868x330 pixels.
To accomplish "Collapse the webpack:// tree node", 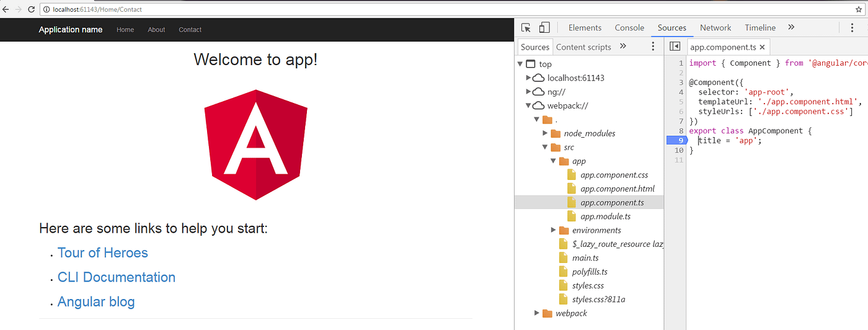I will 528,105.
